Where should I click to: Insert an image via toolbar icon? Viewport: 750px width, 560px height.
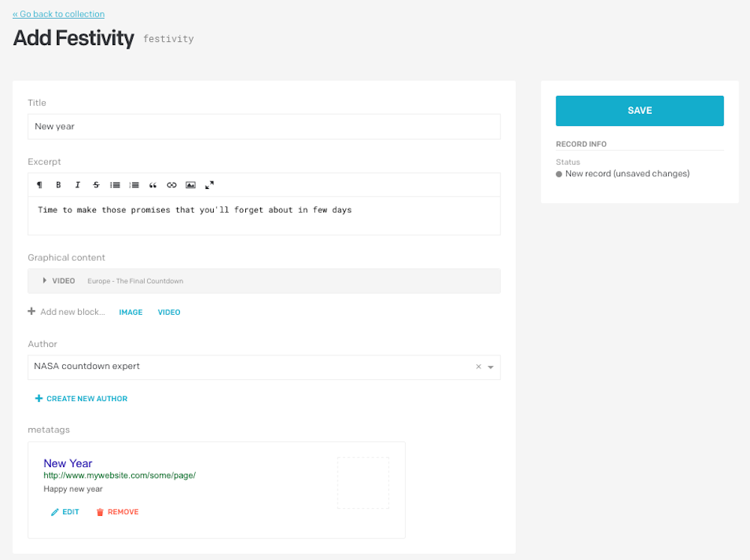pos(190,185)
